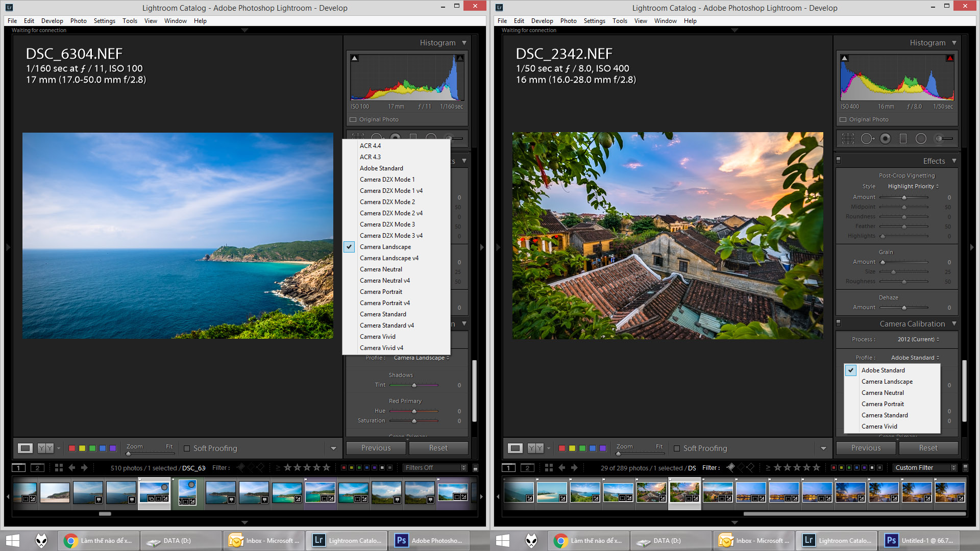Go forward using left filmstrip forward arrow
The width and height of the screenshot is (980, 551).
click(x=84, y=467)
